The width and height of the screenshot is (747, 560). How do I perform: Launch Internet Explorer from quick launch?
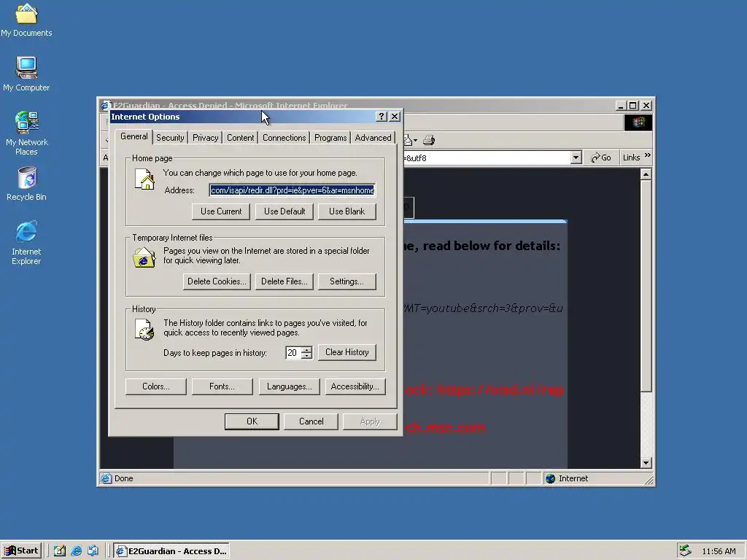pyautogui.click(x=76, y=551)
